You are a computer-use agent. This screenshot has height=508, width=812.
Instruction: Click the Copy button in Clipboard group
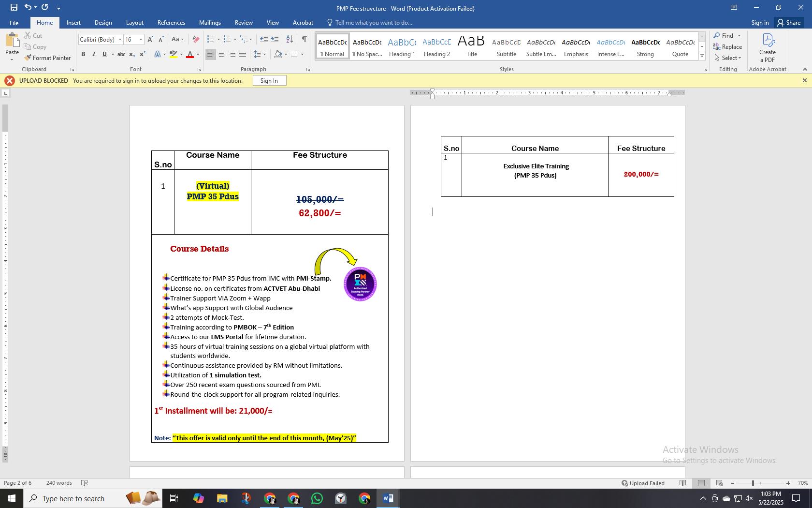tap(35, 47)
